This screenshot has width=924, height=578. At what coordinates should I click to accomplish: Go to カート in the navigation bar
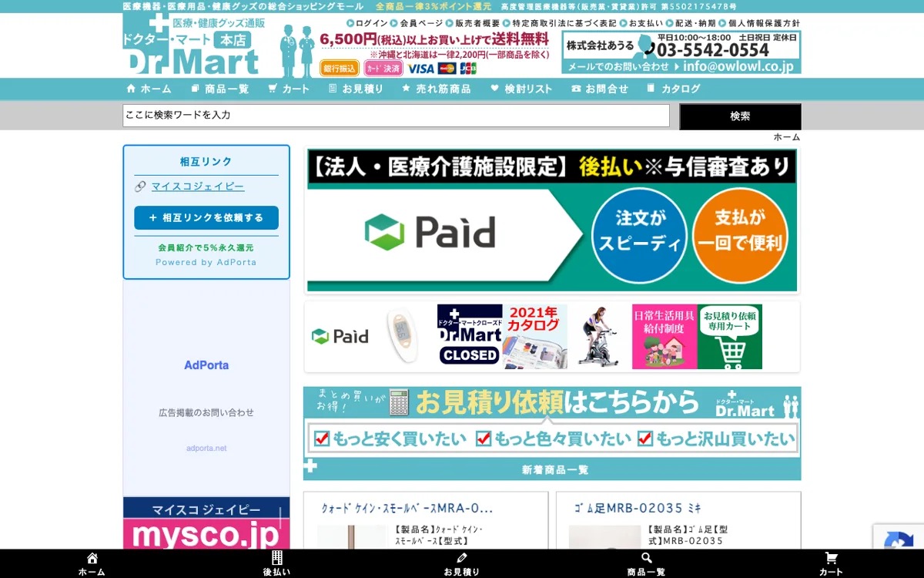(x=289, y=89)
